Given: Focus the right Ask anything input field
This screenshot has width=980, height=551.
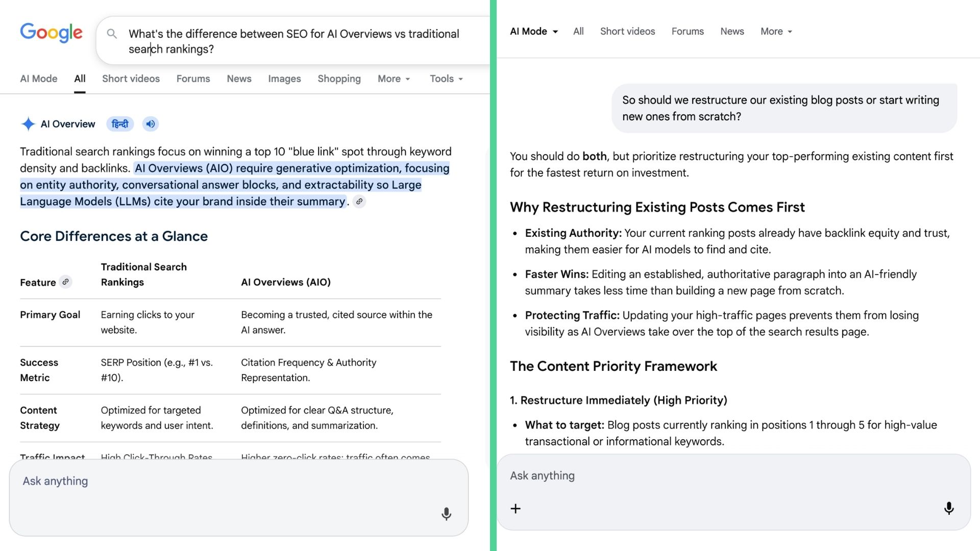Looking at the screenshot, I should [x=733, y=492].
